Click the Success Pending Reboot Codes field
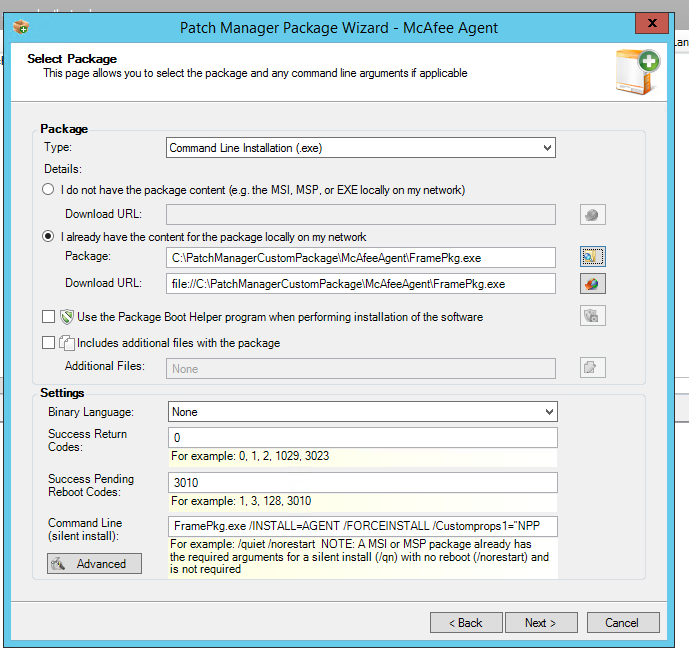 click(x=363, y=482)
